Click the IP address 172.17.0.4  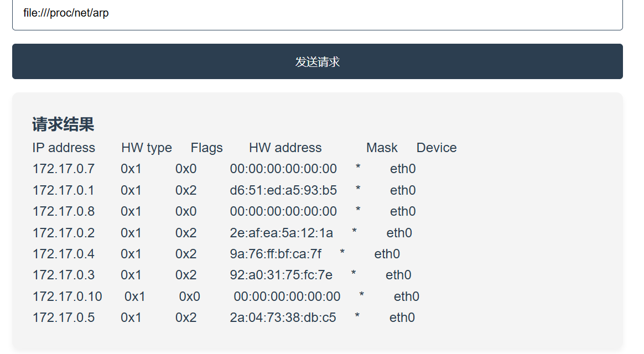(64, 254)
